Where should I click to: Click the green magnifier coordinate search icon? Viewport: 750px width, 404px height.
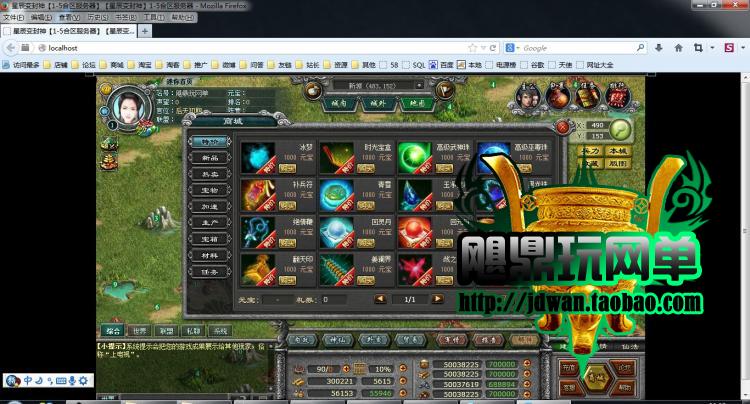click(x=620, y=130)
